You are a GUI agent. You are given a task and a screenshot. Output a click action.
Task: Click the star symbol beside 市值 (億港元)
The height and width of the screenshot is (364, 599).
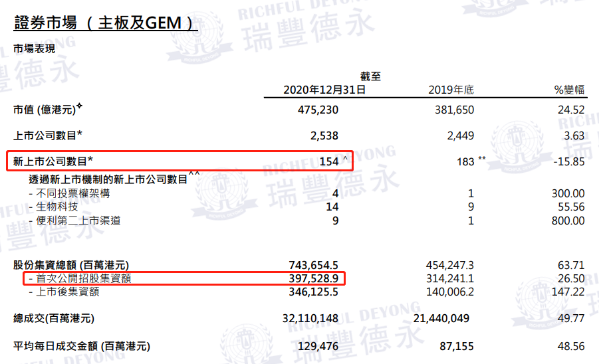point(80,106)
